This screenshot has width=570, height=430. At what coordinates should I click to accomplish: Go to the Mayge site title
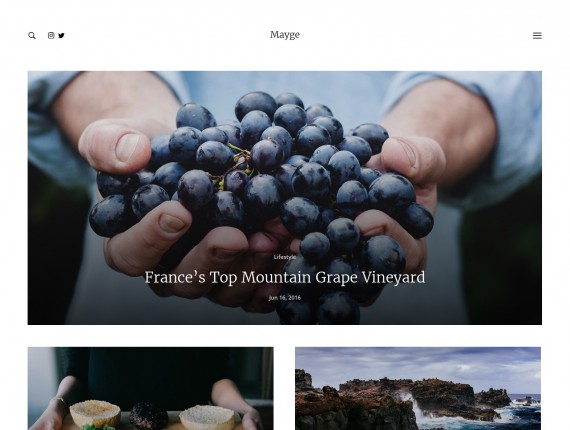tap(285, 35)
